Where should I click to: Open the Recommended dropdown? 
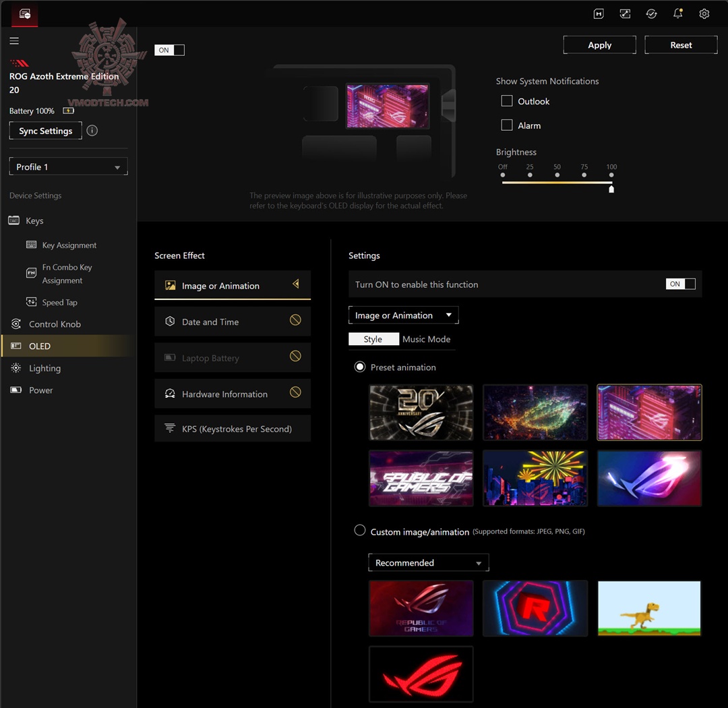pos(429,562)
